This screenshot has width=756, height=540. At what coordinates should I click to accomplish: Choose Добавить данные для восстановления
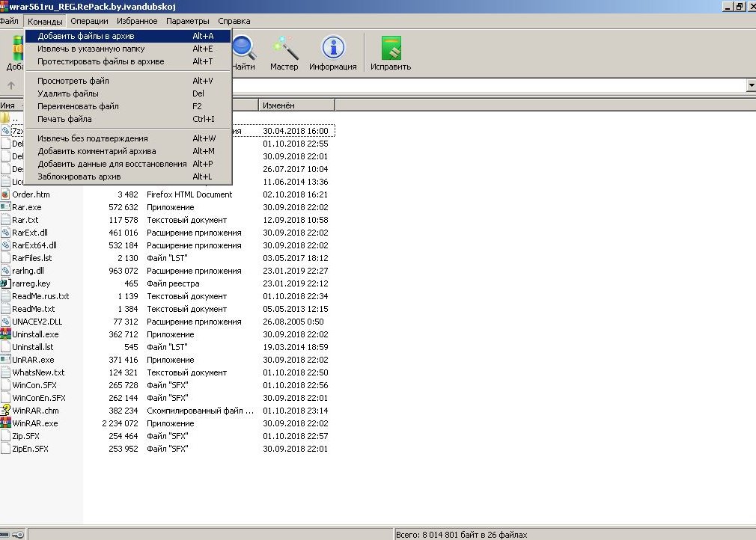(x=128, y=164)
